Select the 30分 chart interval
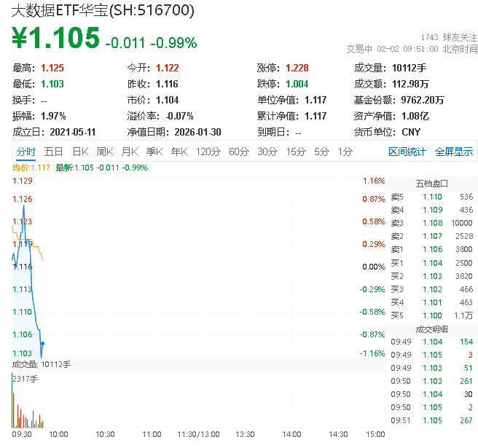This screenshot has height=448, width=478. point(267,152)
